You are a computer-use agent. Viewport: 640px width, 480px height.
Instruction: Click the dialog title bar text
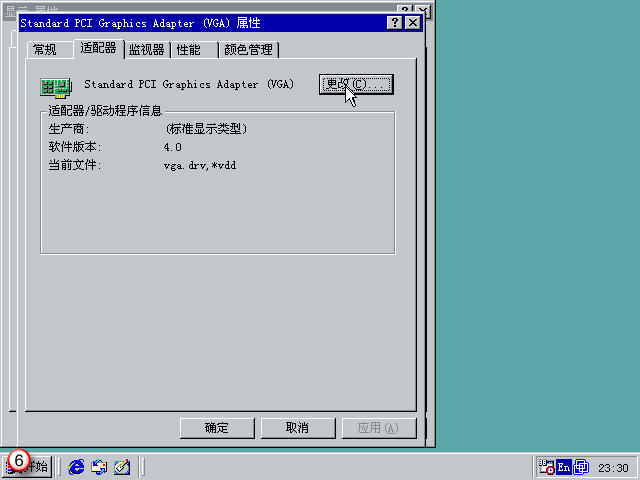[x=140, y=23]
